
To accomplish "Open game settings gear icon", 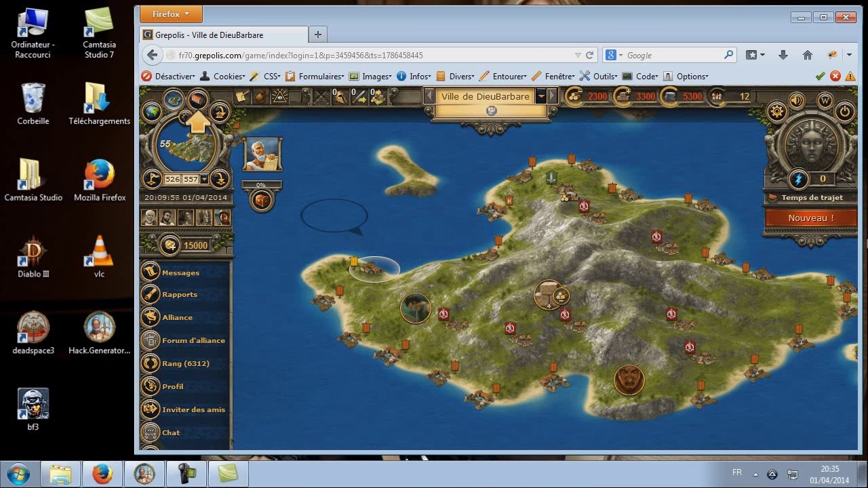I will [776, 111].
